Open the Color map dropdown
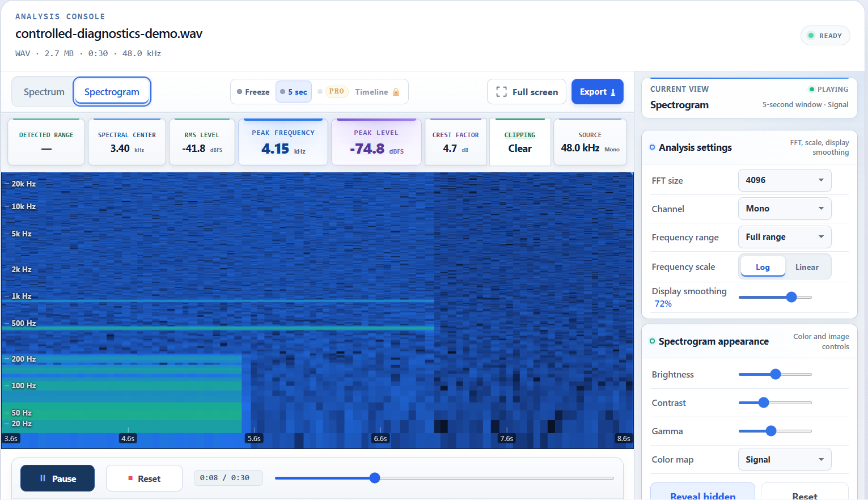This screenshot has width=868, height=500. click(785, 460)
